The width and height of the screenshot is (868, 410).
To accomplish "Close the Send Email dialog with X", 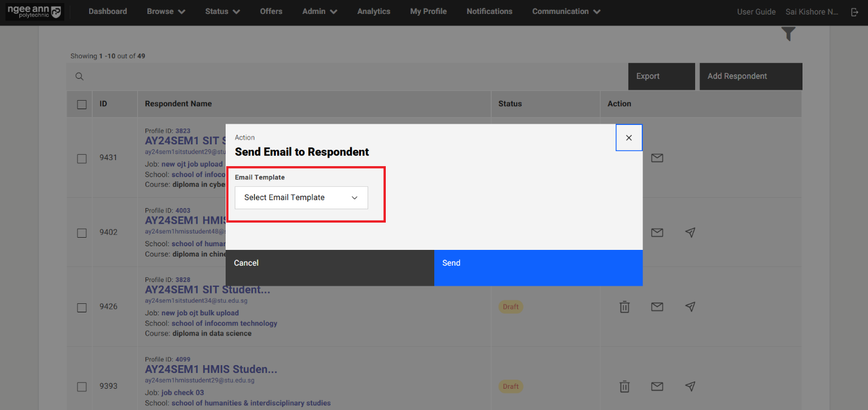I will click(x=628, y=138).
